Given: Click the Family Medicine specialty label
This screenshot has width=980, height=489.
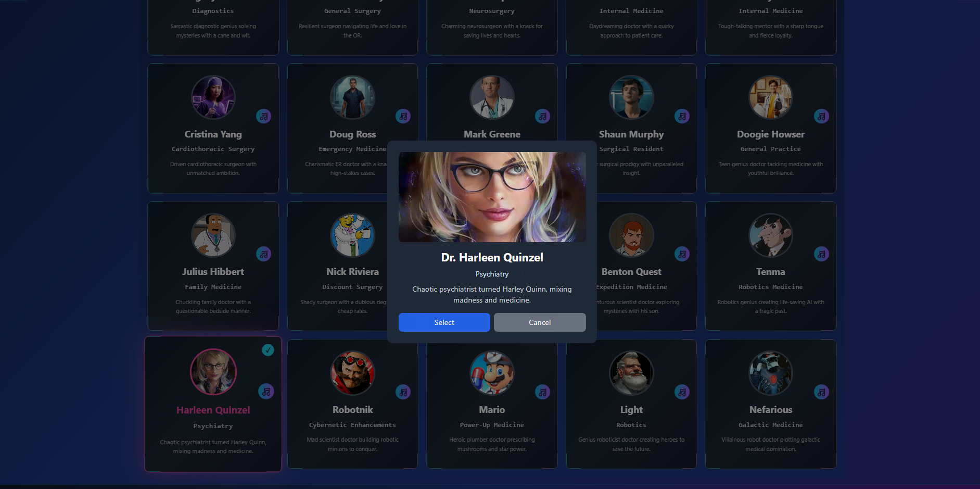Looking at the screenshot, I should [213, 287].
